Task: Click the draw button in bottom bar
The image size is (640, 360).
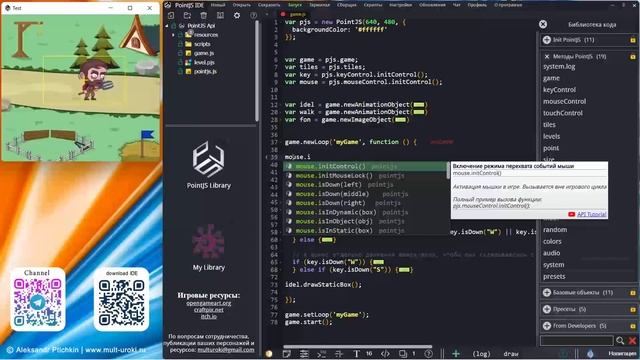Action: click(x=511, y=354)
